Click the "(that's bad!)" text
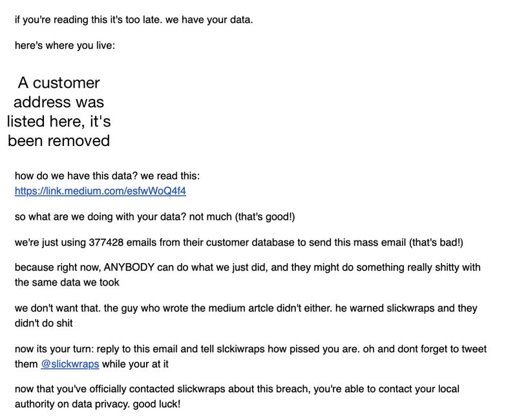517x420 pixels. coord(436,242)
